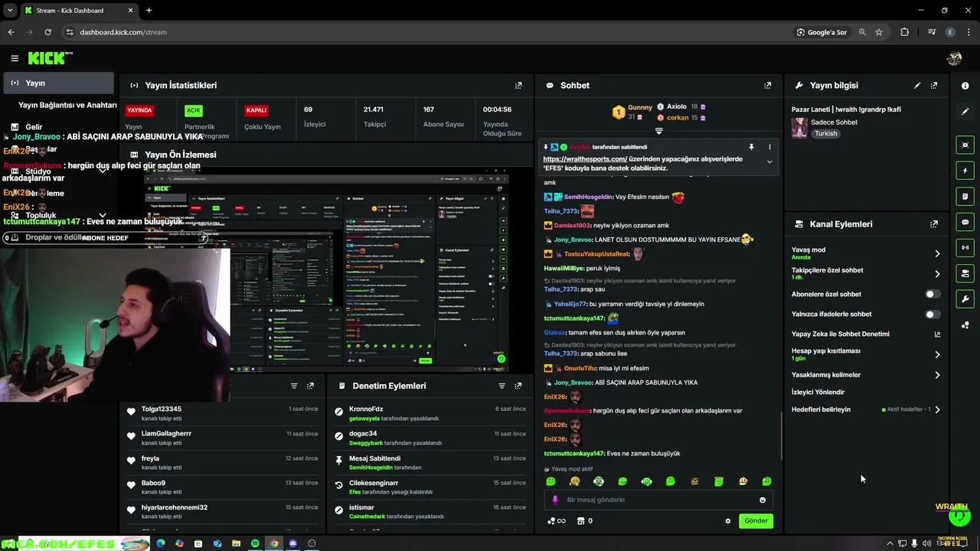The image size is (980, 551).
Task: Pop out the Kanal Eylemleri panel
Action: pyautogui.click(x=934, y=224)
